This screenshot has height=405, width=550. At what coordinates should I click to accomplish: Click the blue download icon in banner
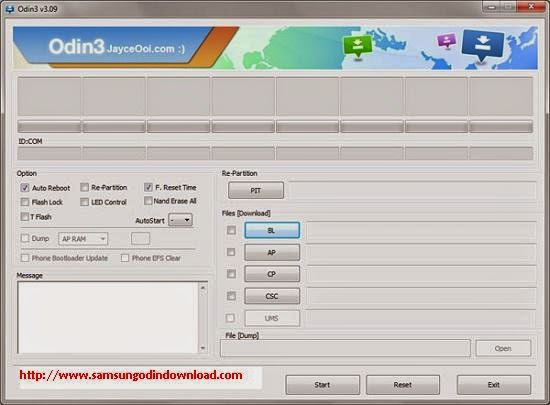pyautogui.click(x=483, y=46)
